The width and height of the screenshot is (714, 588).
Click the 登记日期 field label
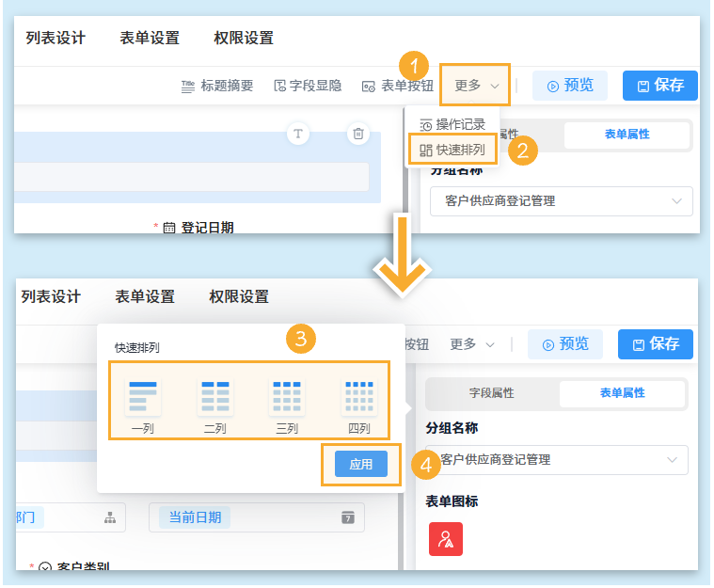click(x=208, y=228)
